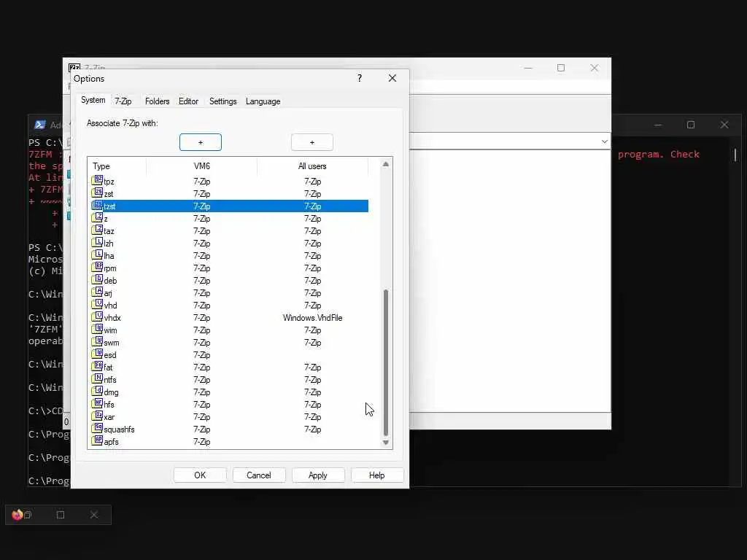Click the deb file type icon
This screenshot has width=747, height=560.
tap(97, 279)
